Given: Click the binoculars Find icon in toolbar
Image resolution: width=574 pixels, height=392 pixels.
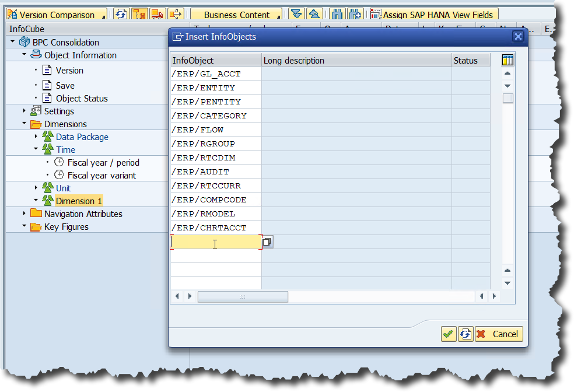Looking at the screenshot, I should [337, 15].
